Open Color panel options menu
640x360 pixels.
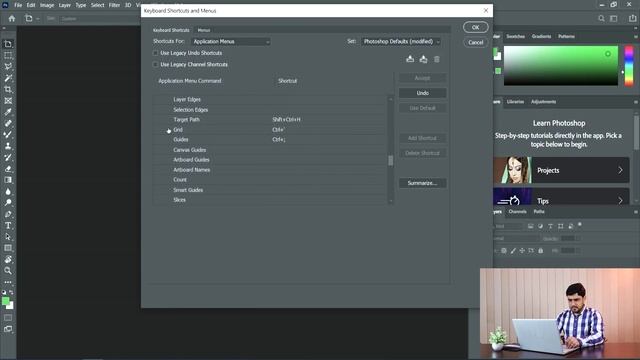(x=636, y=36)
